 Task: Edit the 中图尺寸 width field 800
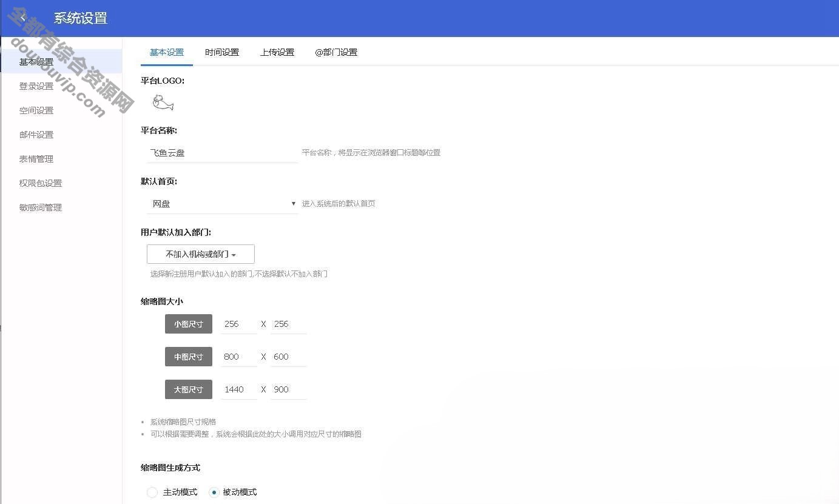[x=239, y=357]
